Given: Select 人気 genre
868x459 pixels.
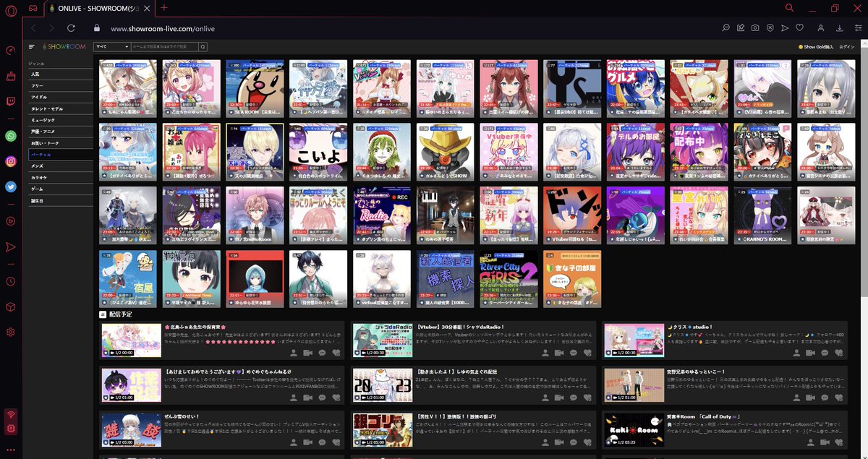Looking at the screenshot, I should 60,74.
